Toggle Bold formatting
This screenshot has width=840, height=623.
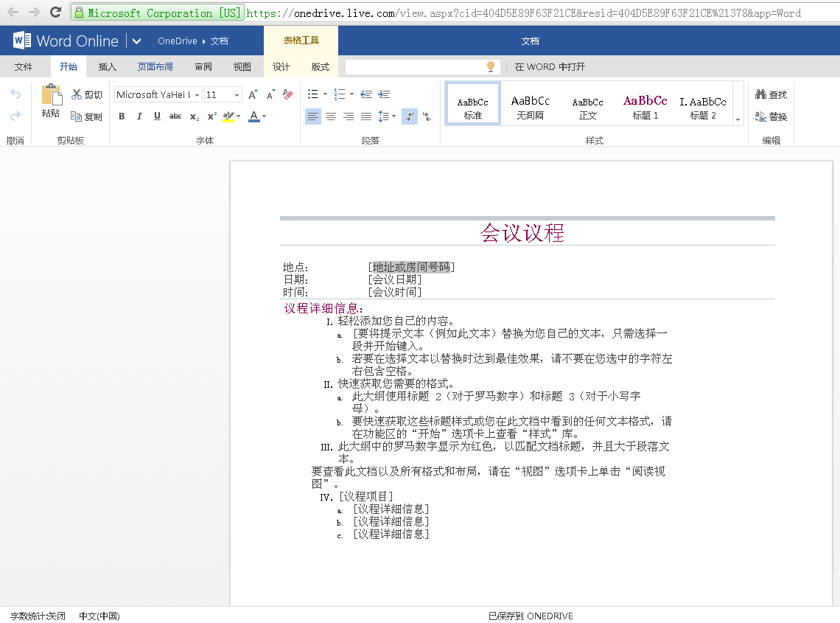click(x=122, y=116)
